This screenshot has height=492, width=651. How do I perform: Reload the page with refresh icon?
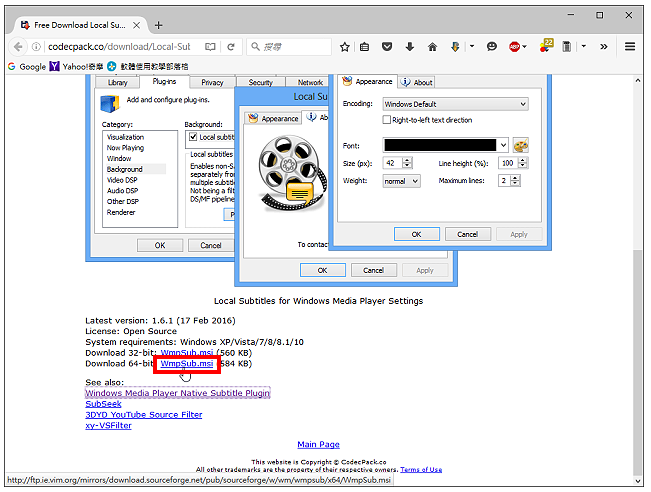(x=231, y=47)
